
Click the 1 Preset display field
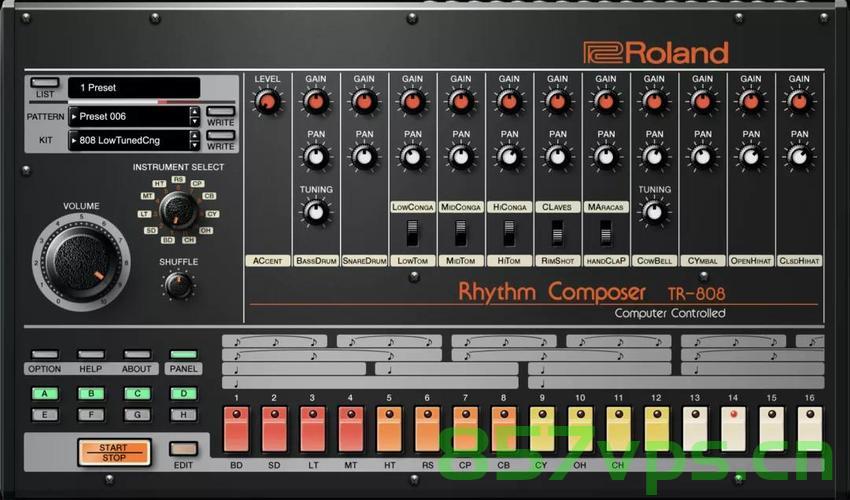coord(134,88)
